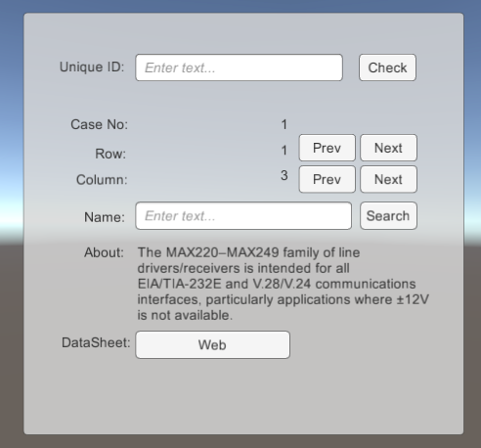Screen dimensions: 481x448
Task: Go to previous row with Prev
Action: click(x=328, y=148)
